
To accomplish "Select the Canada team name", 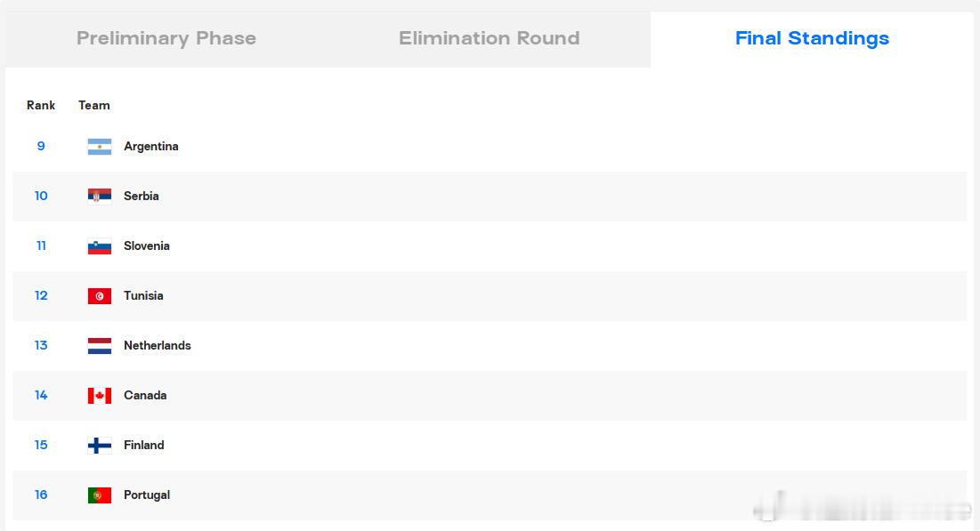I will coord(145,396).
